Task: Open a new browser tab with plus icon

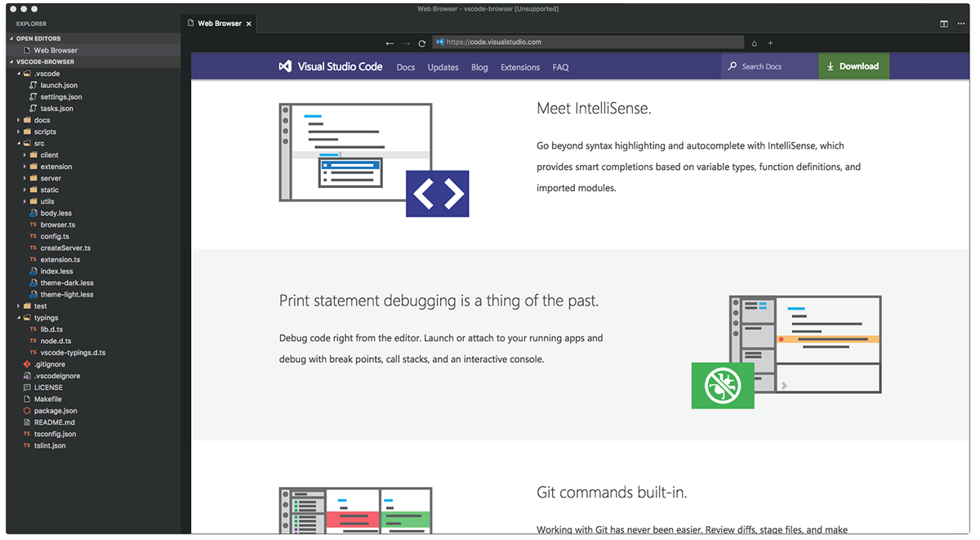Action: pyautogui.click(x=770, y=43)
